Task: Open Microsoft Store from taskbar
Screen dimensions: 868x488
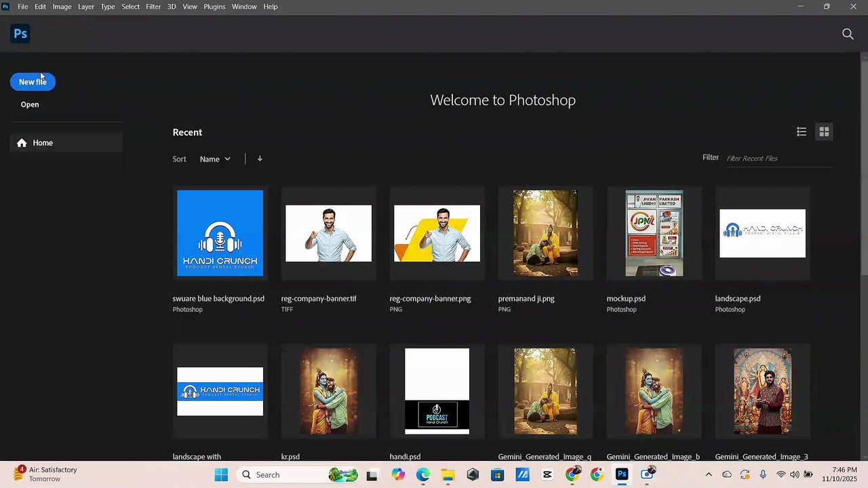Action: [x=498, y=475]
